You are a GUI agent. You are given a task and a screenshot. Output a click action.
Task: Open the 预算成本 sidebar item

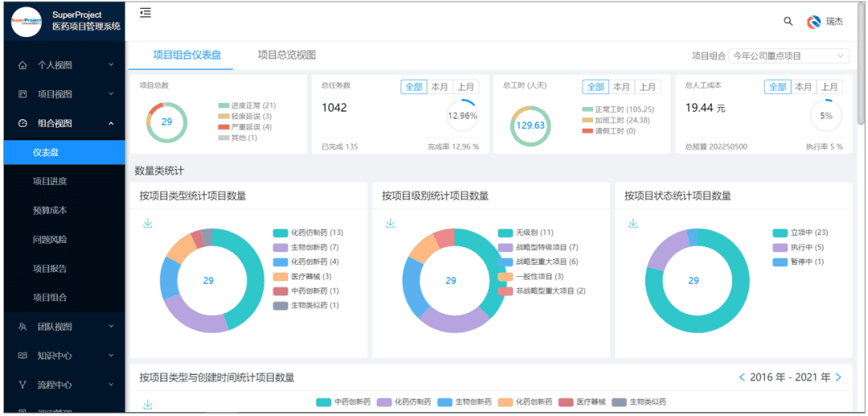pos(64,211)
